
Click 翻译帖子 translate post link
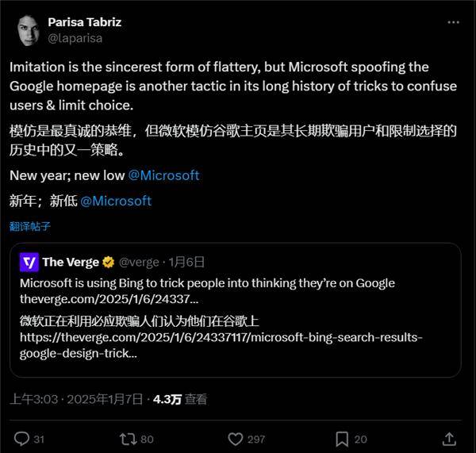tap(30, 226)
